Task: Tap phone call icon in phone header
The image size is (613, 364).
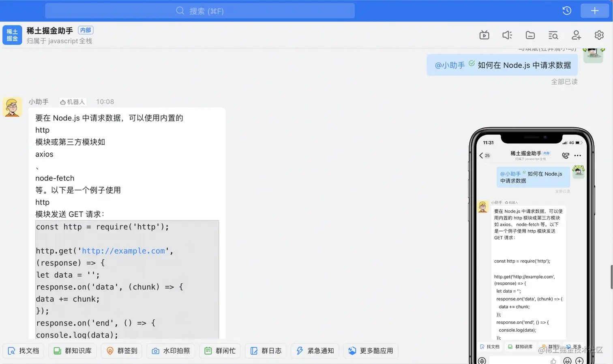Action: pos(566,155)
